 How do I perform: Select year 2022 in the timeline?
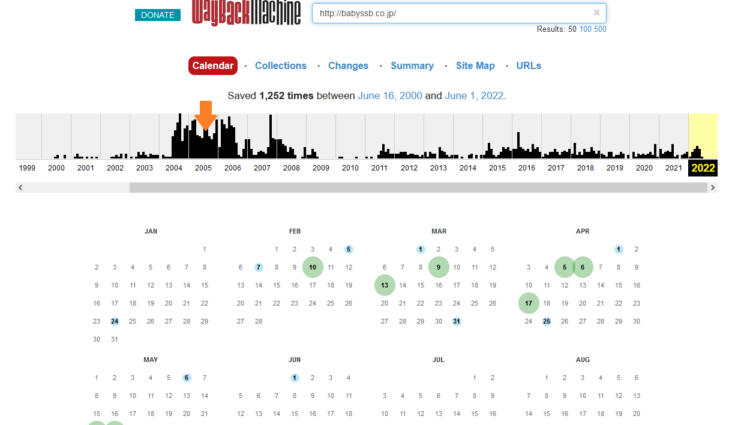click(703, 168)
